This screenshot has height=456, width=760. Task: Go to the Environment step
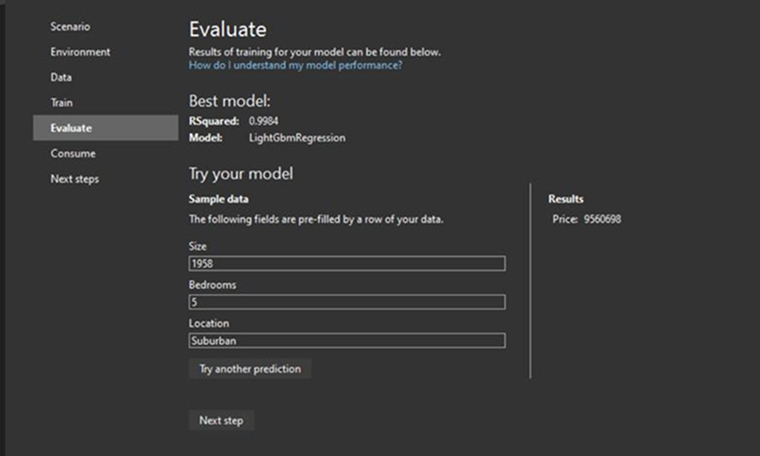[x=80, y=52]
